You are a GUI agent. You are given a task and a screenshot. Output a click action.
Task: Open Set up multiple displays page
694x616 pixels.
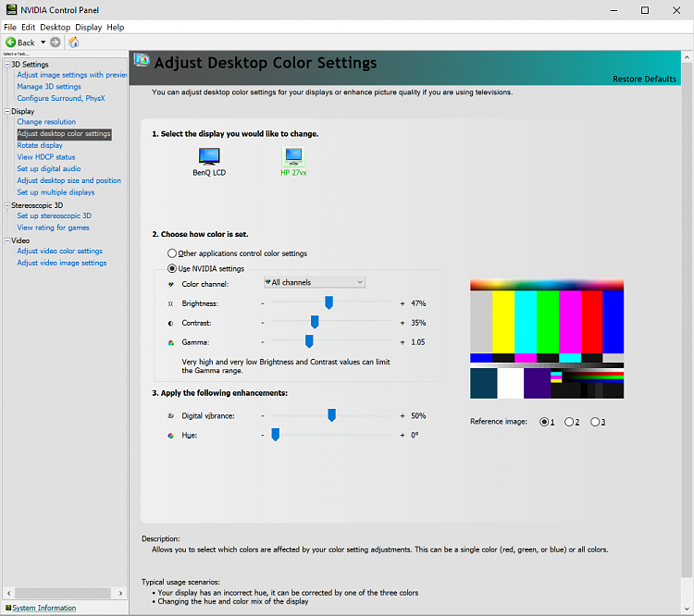pyautogui.click(x=56, y=192)
